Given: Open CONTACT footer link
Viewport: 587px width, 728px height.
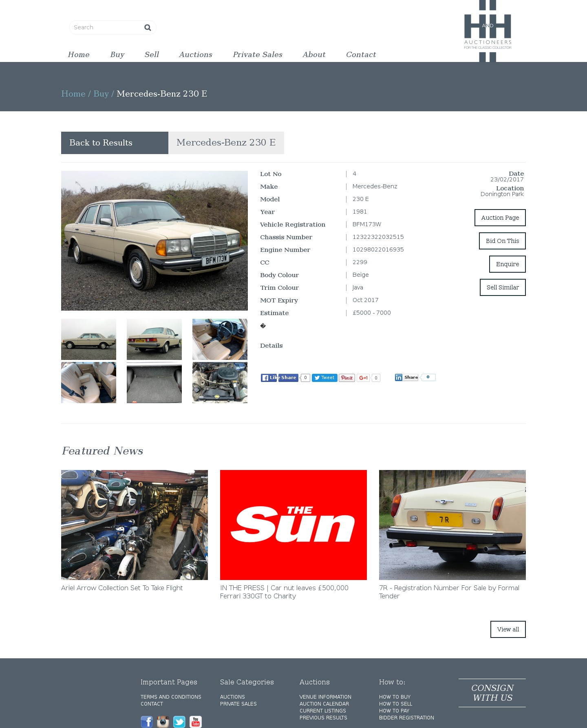Looking at the screenshot, I should pyautogui.click(x=152, y=704).
